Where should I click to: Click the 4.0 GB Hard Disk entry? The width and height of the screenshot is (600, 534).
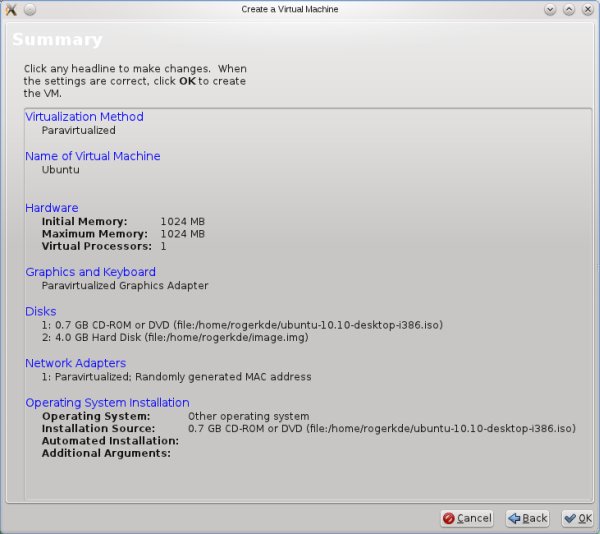pyautogui.click(x=175, y=338)
